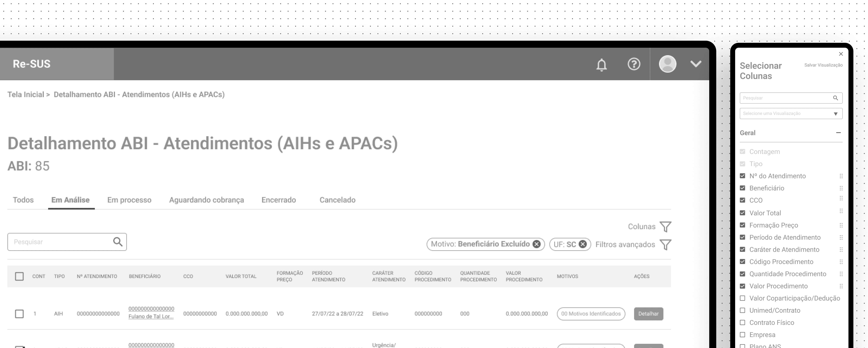Tick the select-all checkbox in table header
This screenshot has height=348, width=868.
[x=19, y=276]
